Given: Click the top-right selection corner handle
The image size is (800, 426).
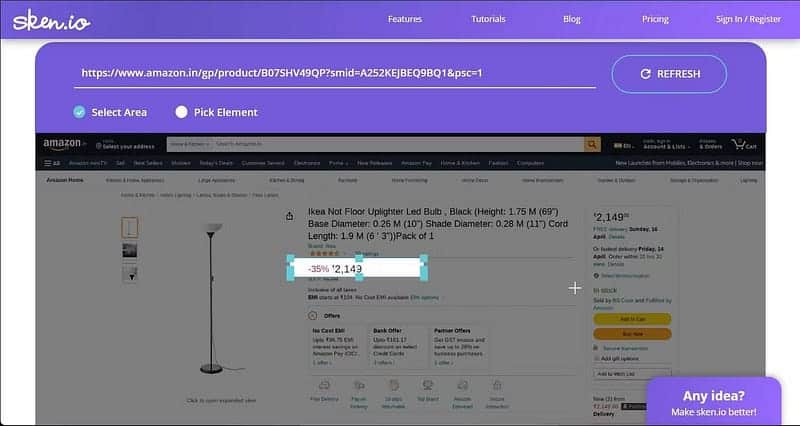Looking at the screenshot, I should pyautogui.click(x=423, y=259).
